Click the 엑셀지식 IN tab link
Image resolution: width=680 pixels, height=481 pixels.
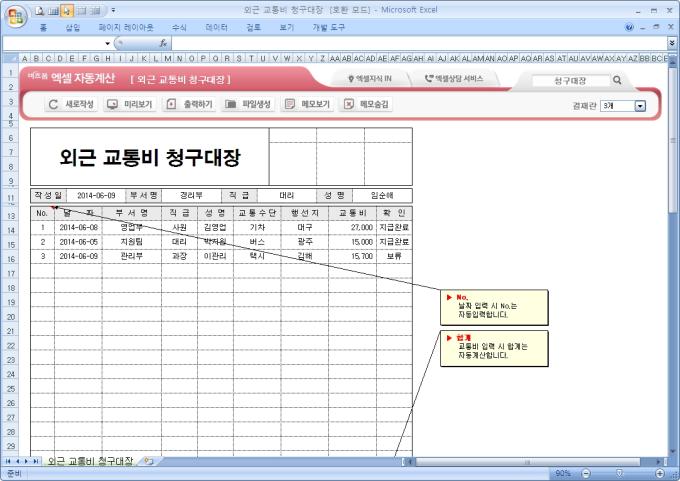[x=369, y=79]
